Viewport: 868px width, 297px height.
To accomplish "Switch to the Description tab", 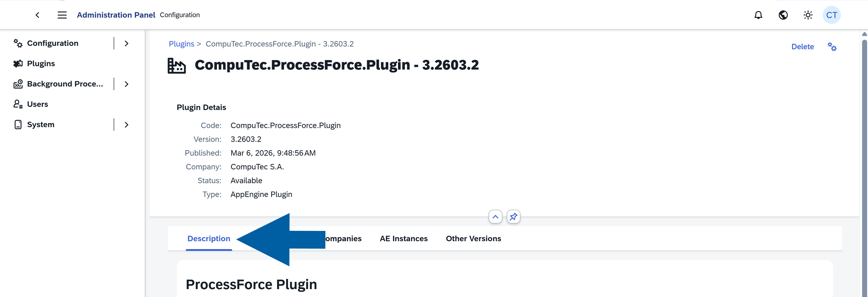I will click(209, 238).
